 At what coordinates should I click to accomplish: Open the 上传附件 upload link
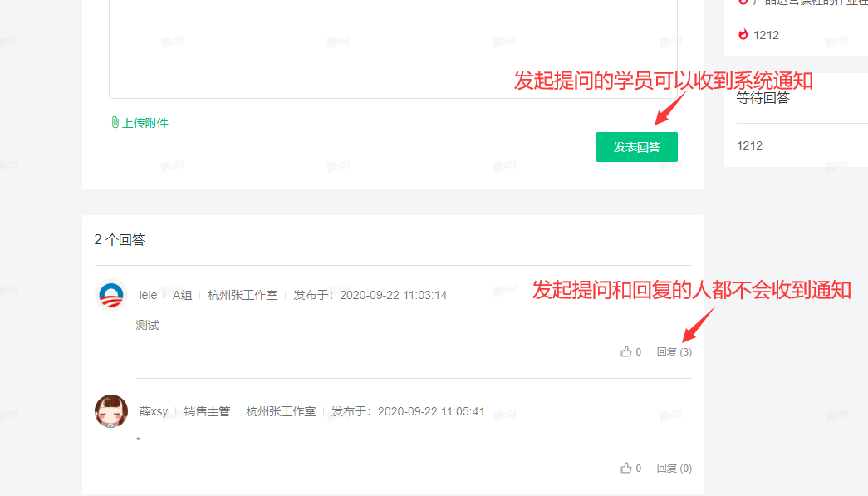coord(145,123)
